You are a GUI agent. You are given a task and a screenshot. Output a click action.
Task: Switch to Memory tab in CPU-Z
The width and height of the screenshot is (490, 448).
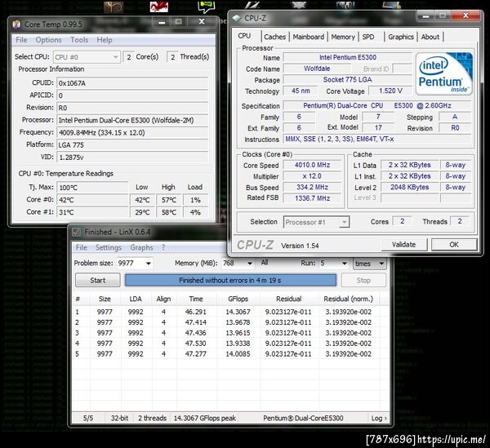pyautogui.click(x=343, y=37)
